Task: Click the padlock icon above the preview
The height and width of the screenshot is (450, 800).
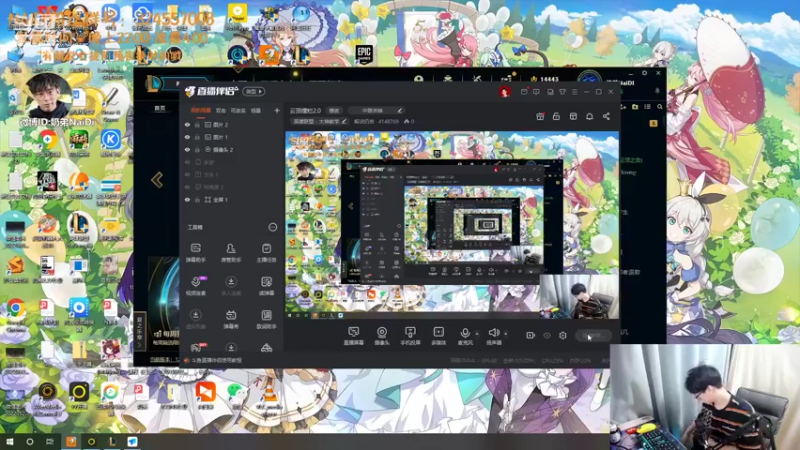Action: (x=556, y=116)
